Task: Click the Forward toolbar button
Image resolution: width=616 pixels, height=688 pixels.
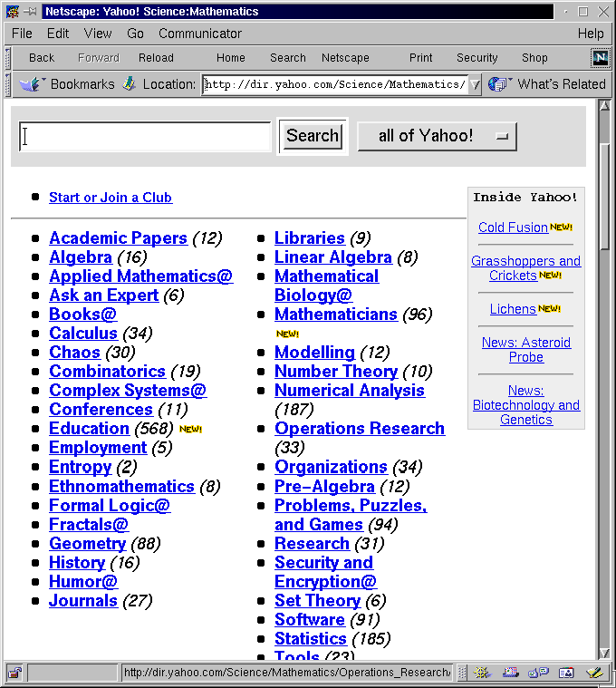Action: click(x=98, y=58)
